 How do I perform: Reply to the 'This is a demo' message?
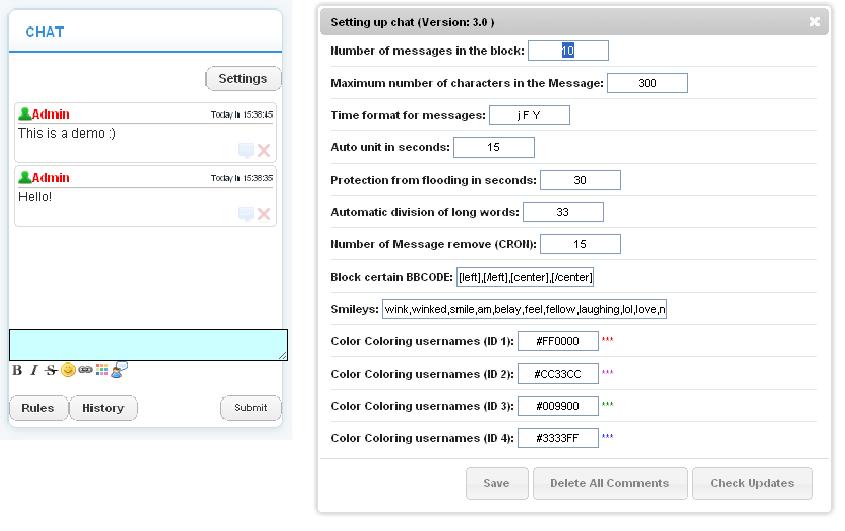click(246, 150)
